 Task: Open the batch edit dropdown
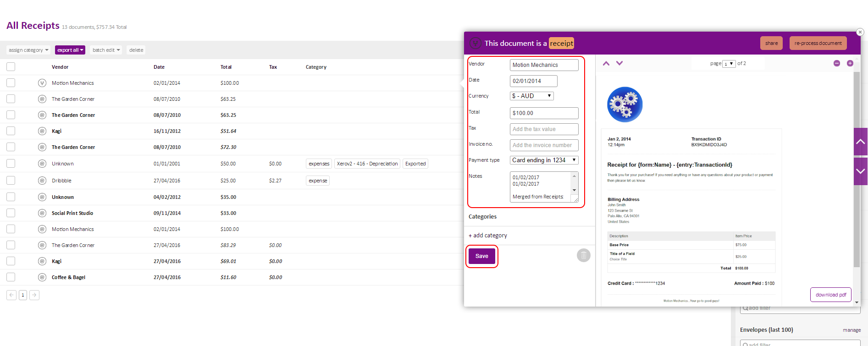point(106,50)
